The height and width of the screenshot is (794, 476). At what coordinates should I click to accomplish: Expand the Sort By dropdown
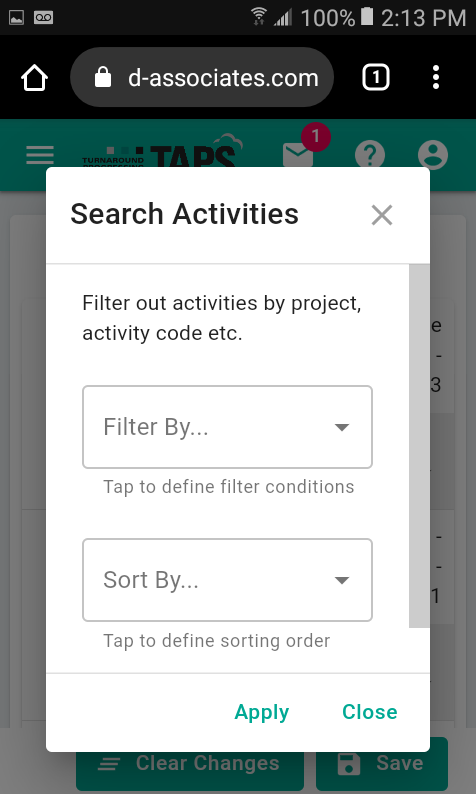click(x=227, y=580)
